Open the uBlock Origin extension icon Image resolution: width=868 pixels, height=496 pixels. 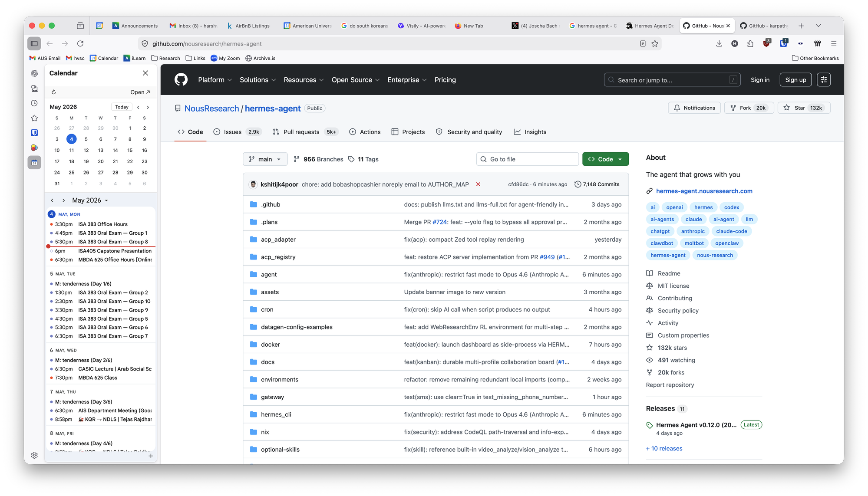(x=767, y=43)
